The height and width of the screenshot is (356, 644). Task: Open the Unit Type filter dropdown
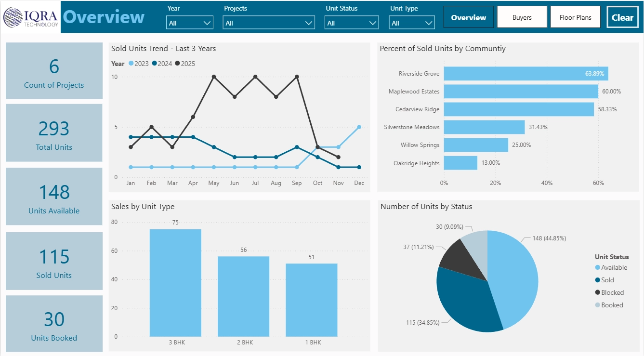[411, 22]
